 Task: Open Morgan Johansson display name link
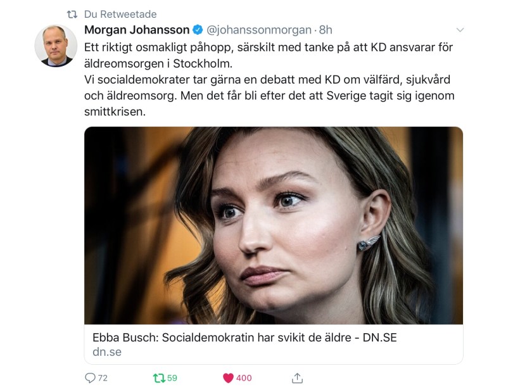(137, 30)
